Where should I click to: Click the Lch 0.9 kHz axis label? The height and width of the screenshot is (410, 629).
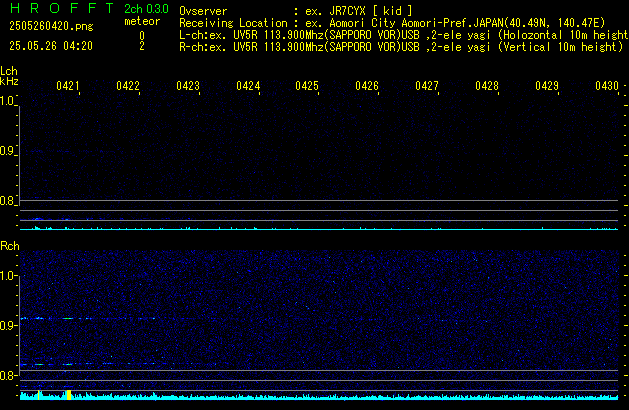tap(7, 151)
